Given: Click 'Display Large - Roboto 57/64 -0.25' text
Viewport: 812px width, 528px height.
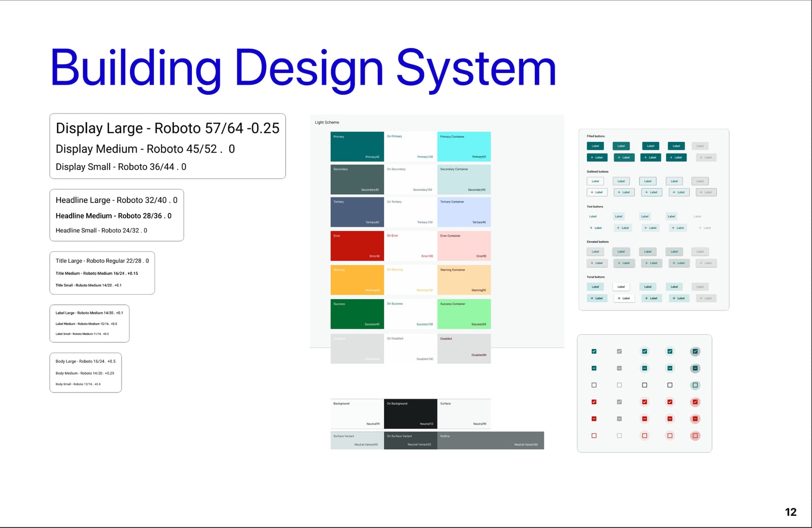Looking at the screenshot, I should coord(167,128).
